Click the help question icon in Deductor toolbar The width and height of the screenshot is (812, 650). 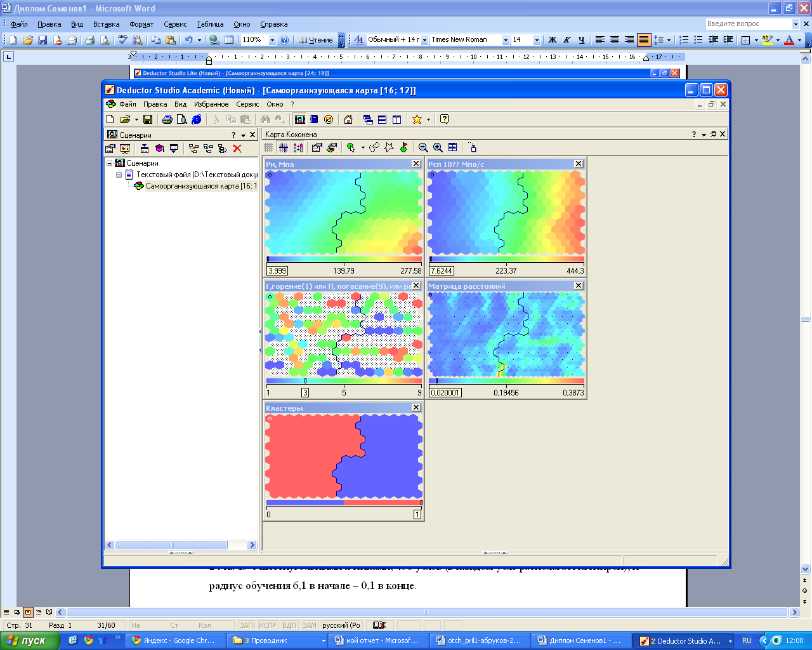coord(444,119)
